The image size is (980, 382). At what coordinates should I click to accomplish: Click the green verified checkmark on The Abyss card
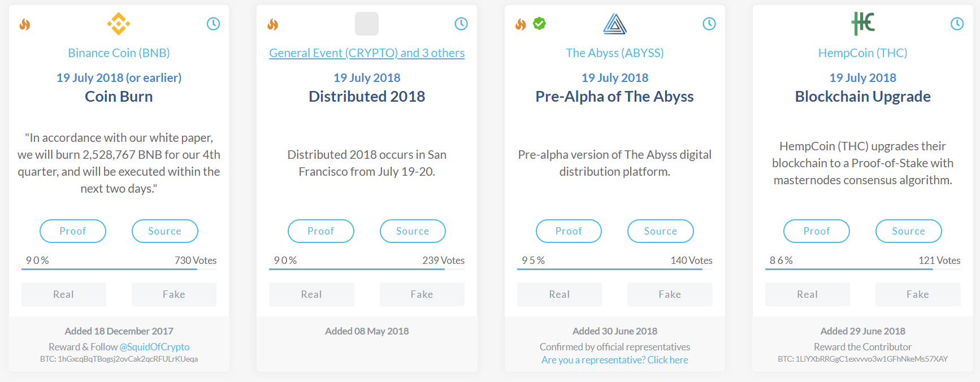[x=540, y=24]
